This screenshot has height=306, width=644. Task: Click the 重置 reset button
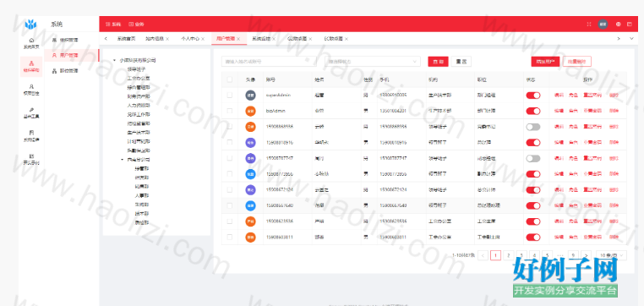pyautogui.click(x=461, y=62)
